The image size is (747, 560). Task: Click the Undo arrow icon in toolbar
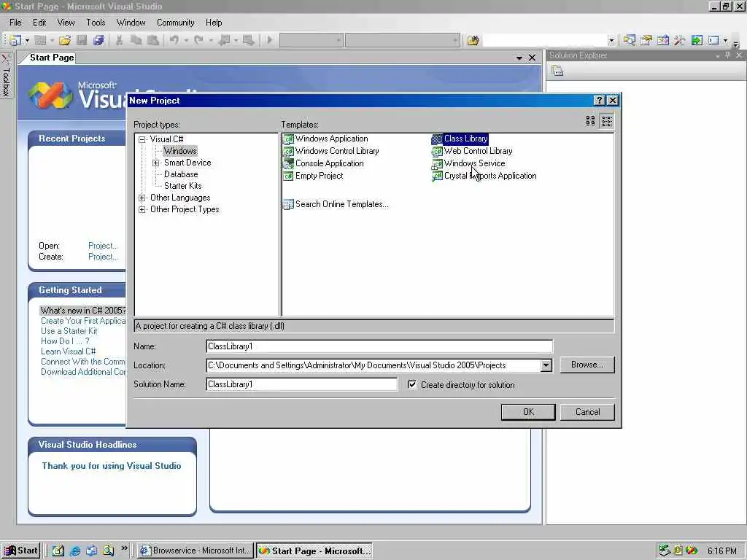click(x=174, y=41)
